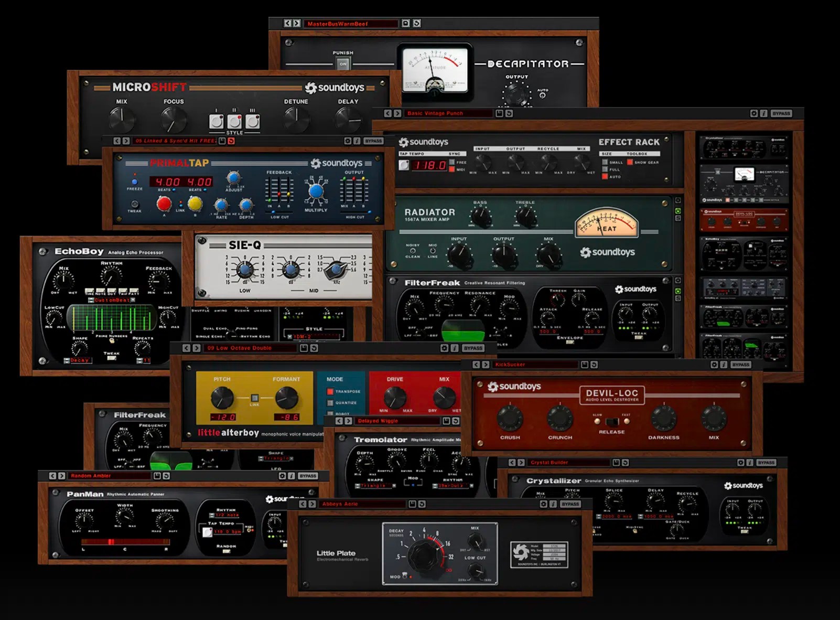The width and height of the screenshot is (840, 620).
Task: Previous preset arrow in PanMan toolbar
Action: coord(52,476)
